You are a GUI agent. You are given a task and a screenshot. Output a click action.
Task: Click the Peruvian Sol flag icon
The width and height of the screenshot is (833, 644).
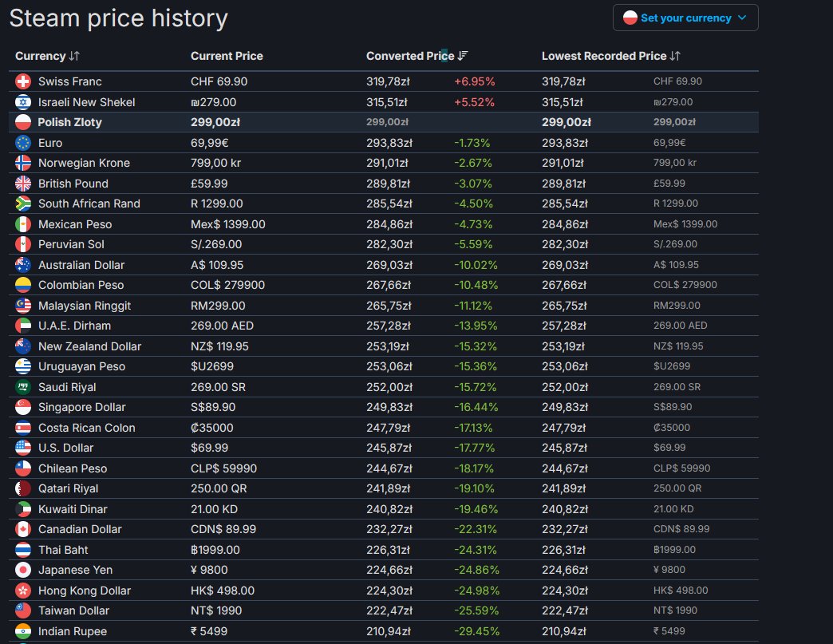click(23, 244)
